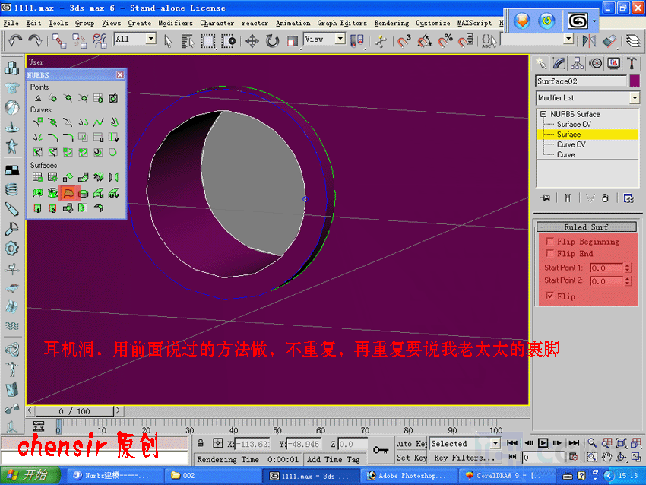Adjust the Start Point 1 spinner
Viewport: 646px width, 485px height.
pos(627,268)
